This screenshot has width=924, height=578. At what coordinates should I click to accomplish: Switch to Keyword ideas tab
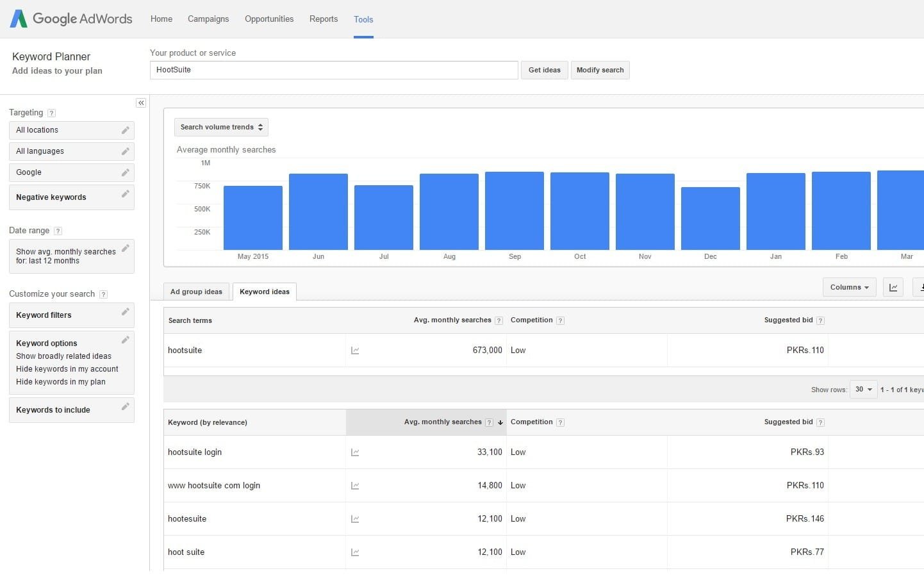point(265,292)
